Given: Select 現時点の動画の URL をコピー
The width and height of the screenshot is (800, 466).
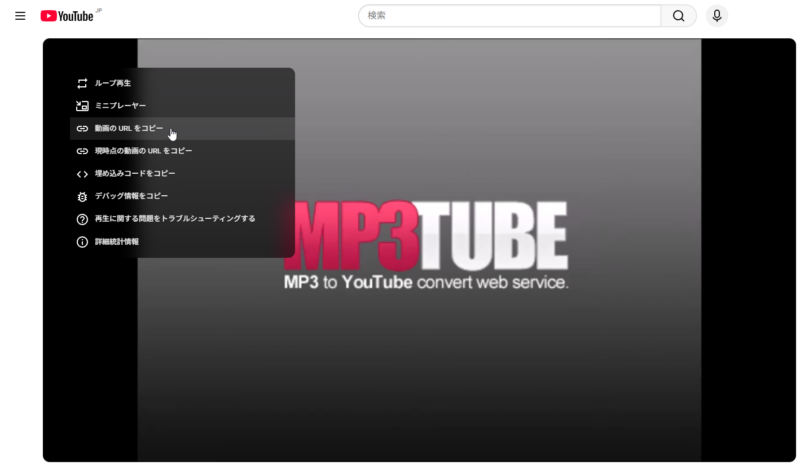Looking at the screenshot, I should pyautogui.click(x=182, y=151).
